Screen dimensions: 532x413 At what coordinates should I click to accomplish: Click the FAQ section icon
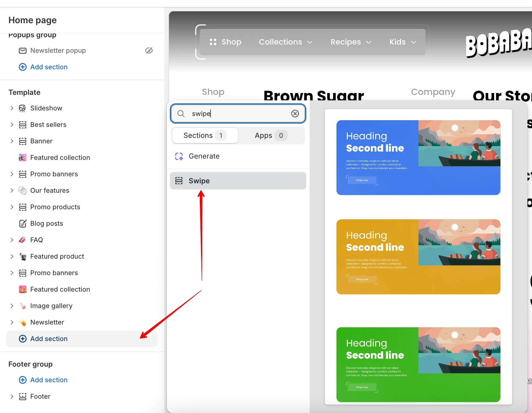click(x=22, y=240)
